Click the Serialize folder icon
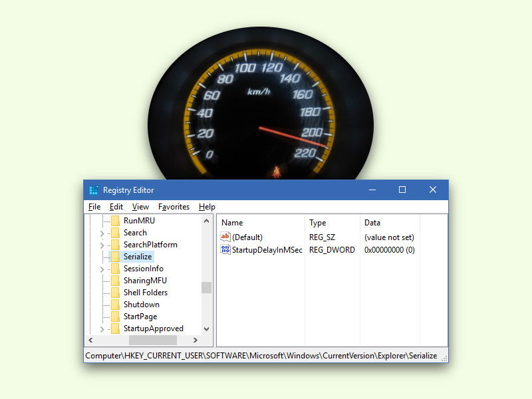 pyautogui.click(x=115, y=257)
